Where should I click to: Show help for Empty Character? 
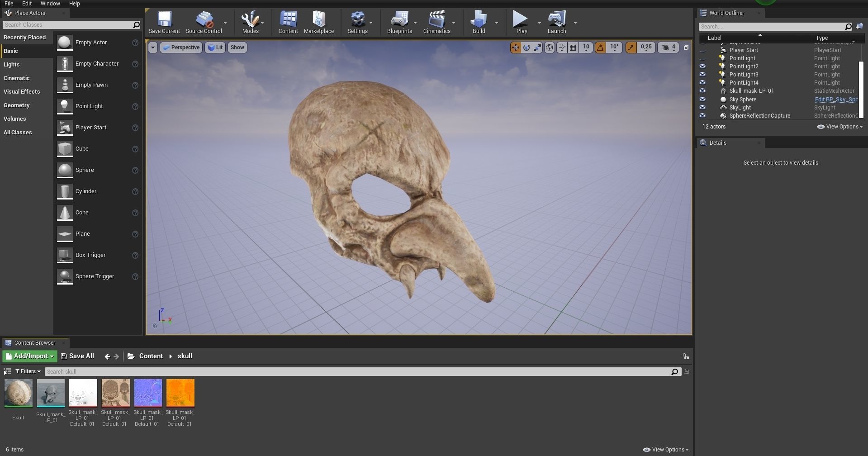pyautogui.click(x=135, y=64)
